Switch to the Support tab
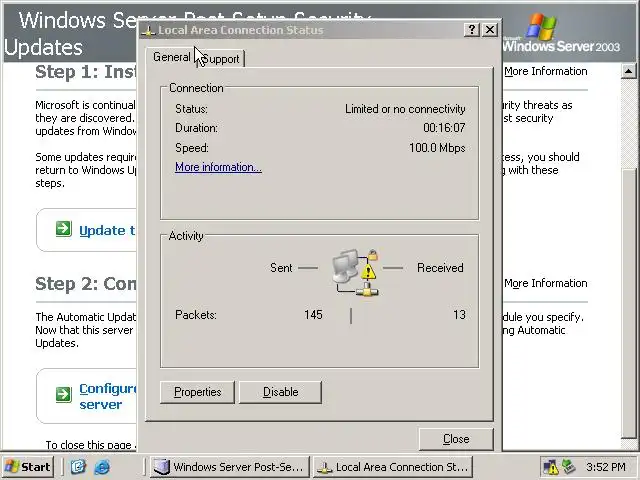640x480 pixels. point(221,59)
